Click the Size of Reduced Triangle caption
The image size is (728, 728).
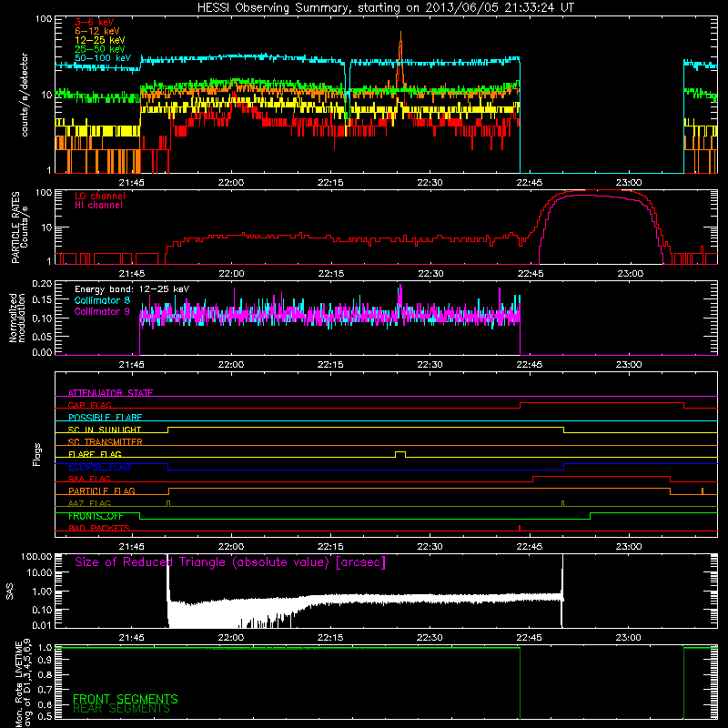pyautogui.click(x=230, y=562)
